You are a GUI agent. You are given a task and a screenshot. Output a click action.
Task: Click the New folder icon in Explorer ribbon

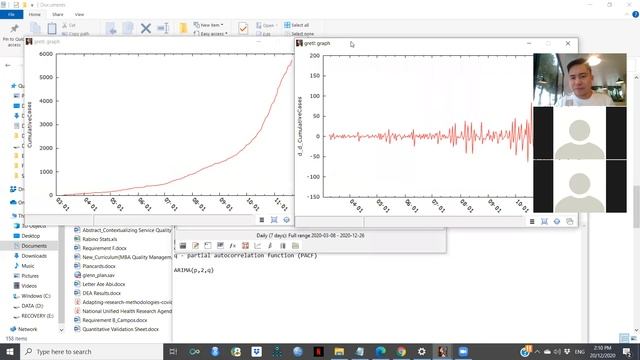(x=183, y=28)
